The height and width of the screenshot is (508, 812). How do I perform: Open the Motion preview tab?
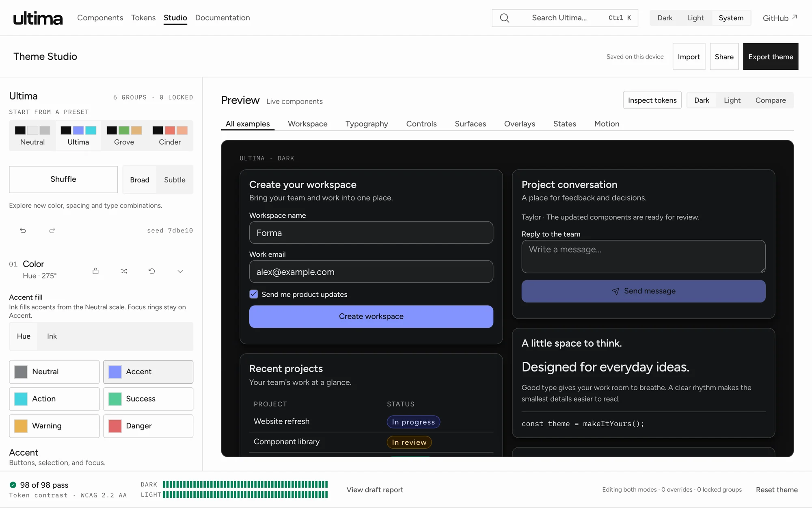(x=607, y=124)
